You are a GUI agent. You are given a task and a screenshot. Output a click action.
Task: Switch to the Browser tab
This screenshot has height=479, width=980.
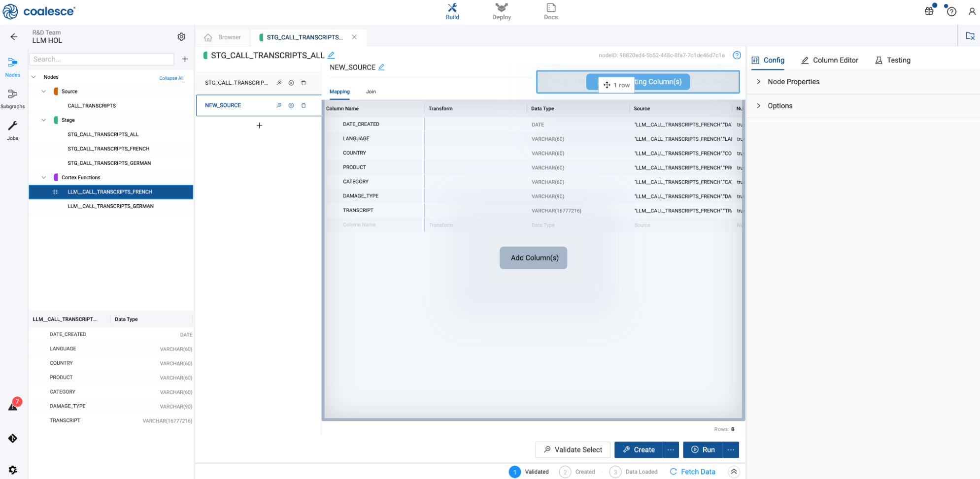click(x=223, y=37)
